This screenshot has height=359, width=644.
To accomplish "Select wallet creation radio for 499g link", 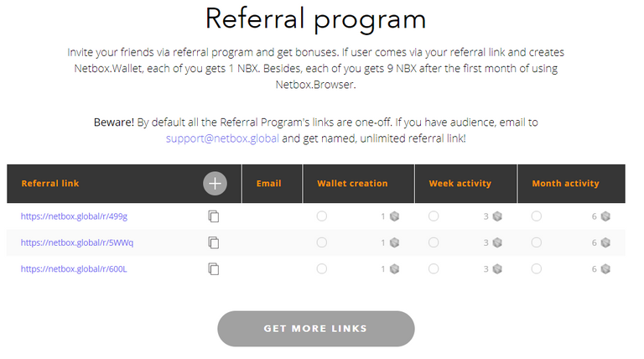I will pos(322,216).
